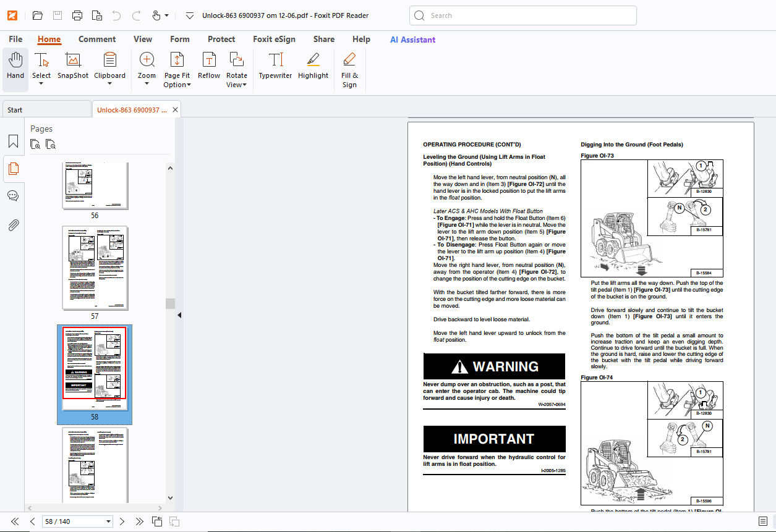Go to the previous page
Screen dimensions: 776x532
pyautogui.click(x=33, y=521)
